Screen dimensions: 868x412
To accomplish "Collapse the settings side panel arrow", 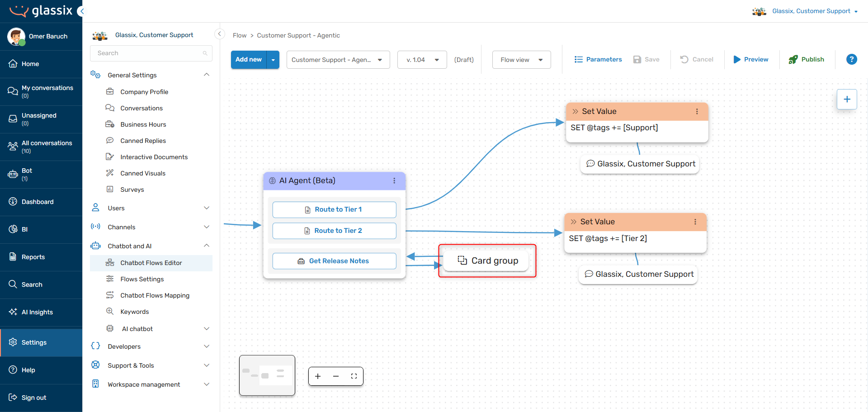I will [220, 34].
